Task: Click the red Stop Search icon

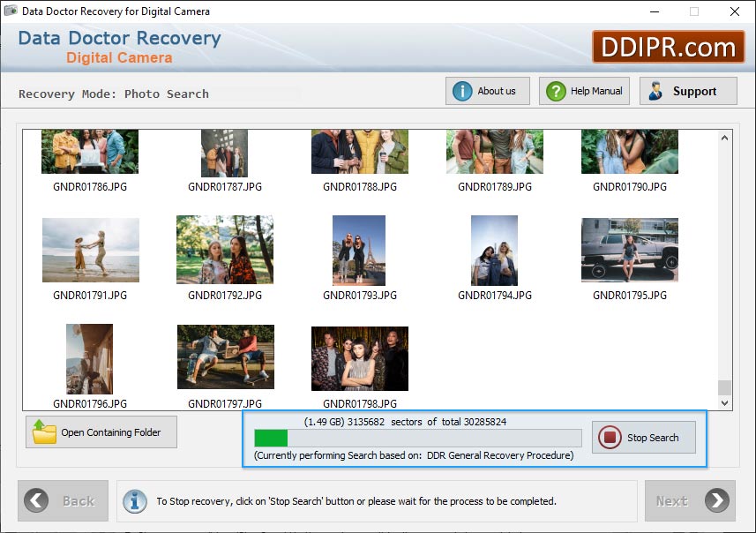Action: (610, 437)
